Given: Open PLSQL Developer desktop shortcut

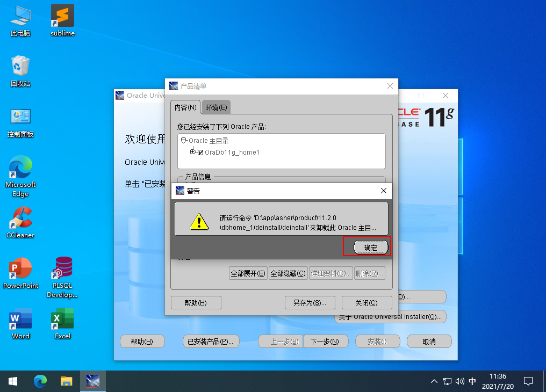Looking at the screenshot, I should 63,277.
